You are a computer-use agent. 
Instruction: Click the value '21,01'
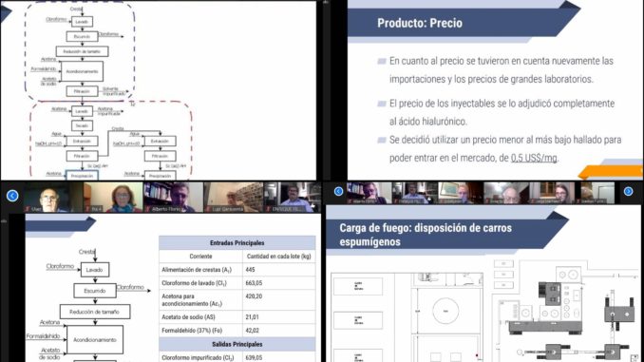[x=252, y=316]
